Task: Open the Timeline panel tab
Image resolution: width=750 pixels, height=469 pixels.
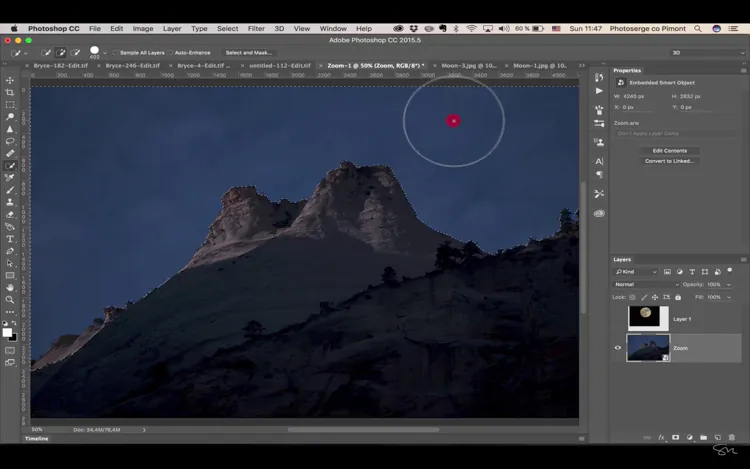Action: click(37, 438)
